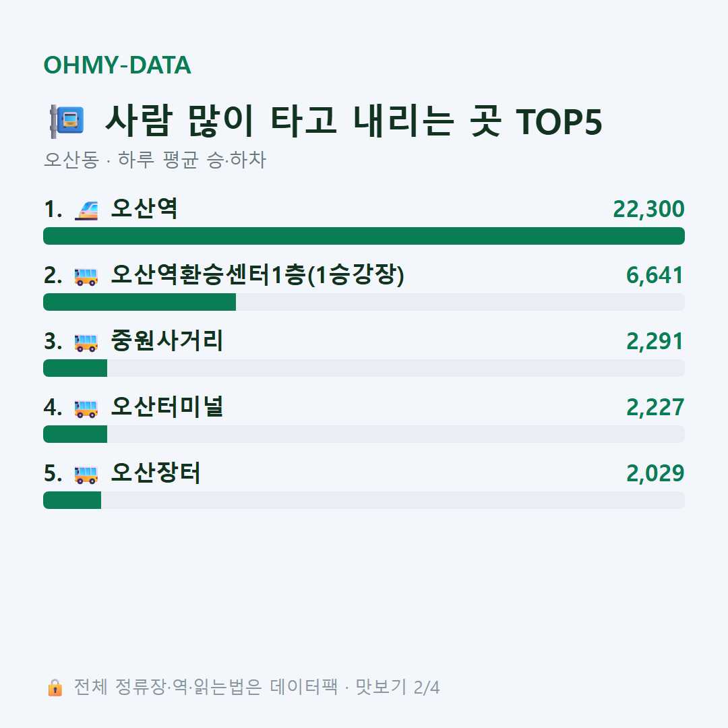Select the OHMY-DATA brand label
This screenshot has height=728, width=728.
(117, 65)
